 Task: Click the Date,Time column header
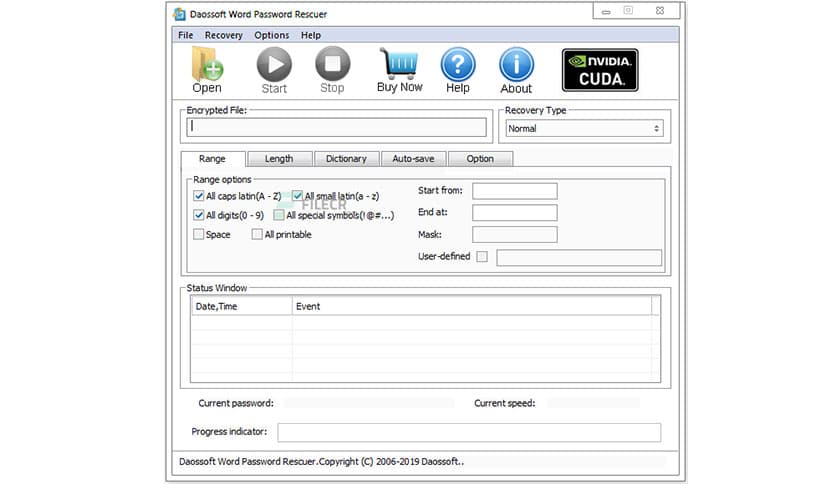coord(242,306)
